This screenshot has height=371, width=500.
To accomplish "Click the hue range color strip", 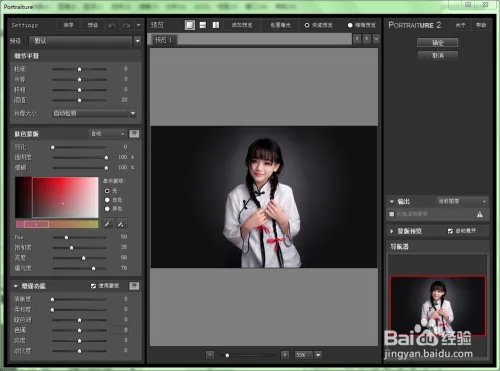I will pyautogui.click(x=57, y=224).
